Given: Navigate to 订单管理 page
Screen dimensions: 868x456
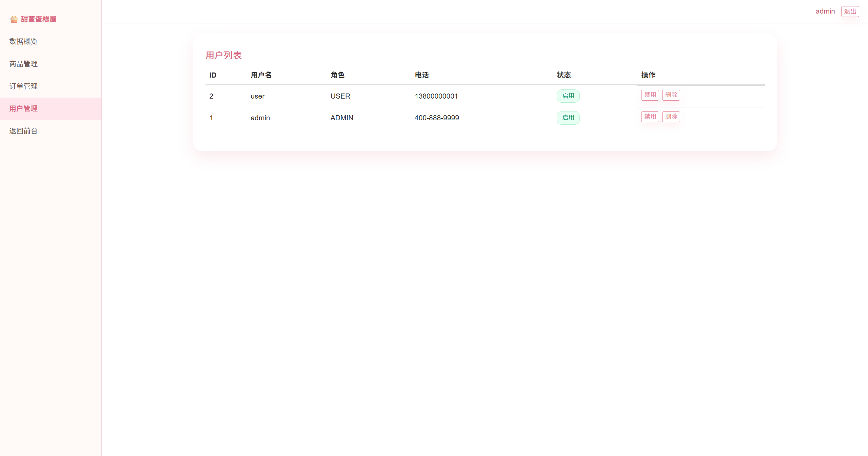Looking at the screenshot, I should (x=23, y=86).
